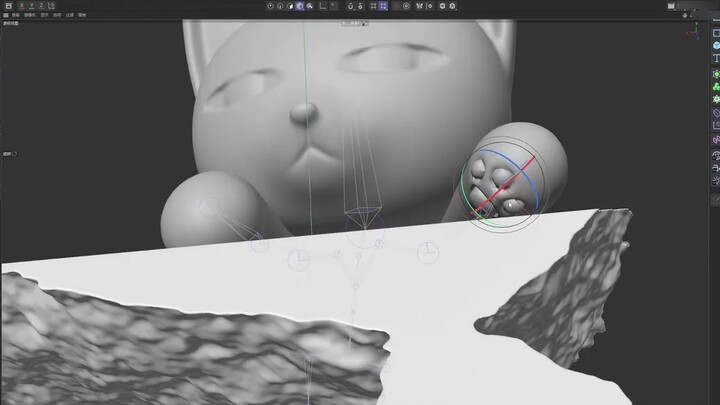
Task: Select the Null object icon in right palette
Action: (x=716, y=33)
